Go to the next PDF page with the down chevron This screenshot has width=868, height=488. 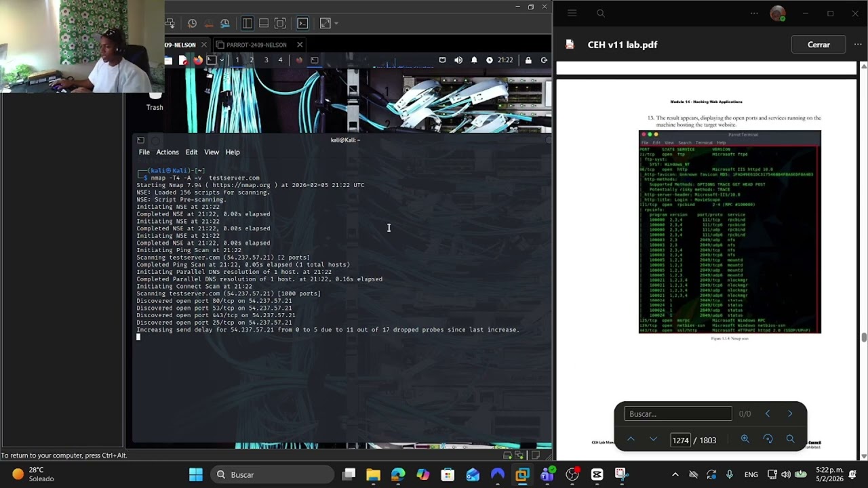coord(654,439)
